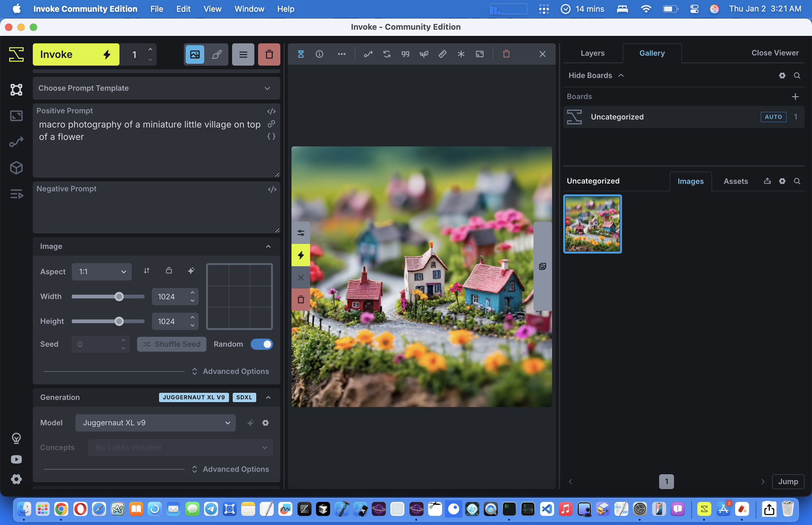
Task: Click the Upscaling icon in left sidebar
Action: [16, 116]
